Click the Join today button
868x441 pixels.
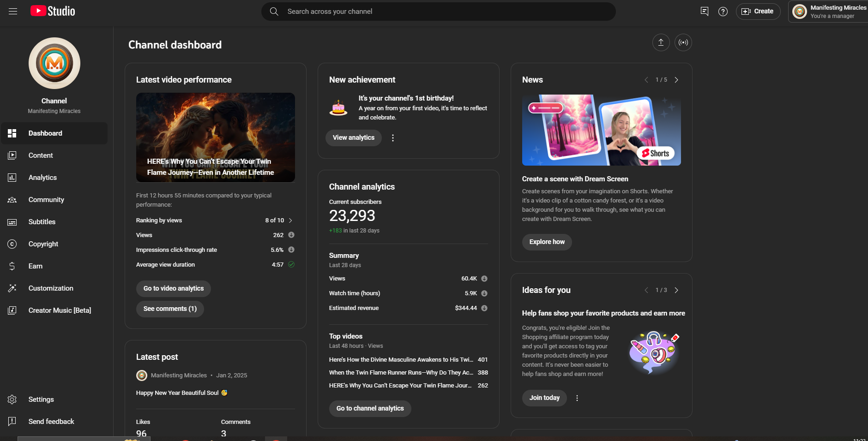[x=544, y=398]
